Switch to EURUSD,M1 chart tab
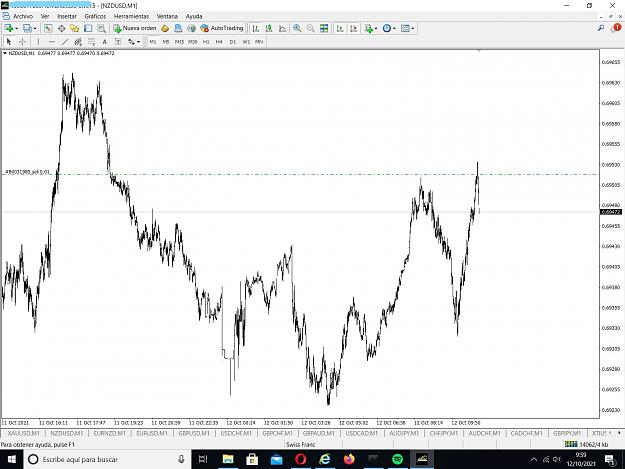This screenshot has width=625, height=469. (x=152, y=433)
